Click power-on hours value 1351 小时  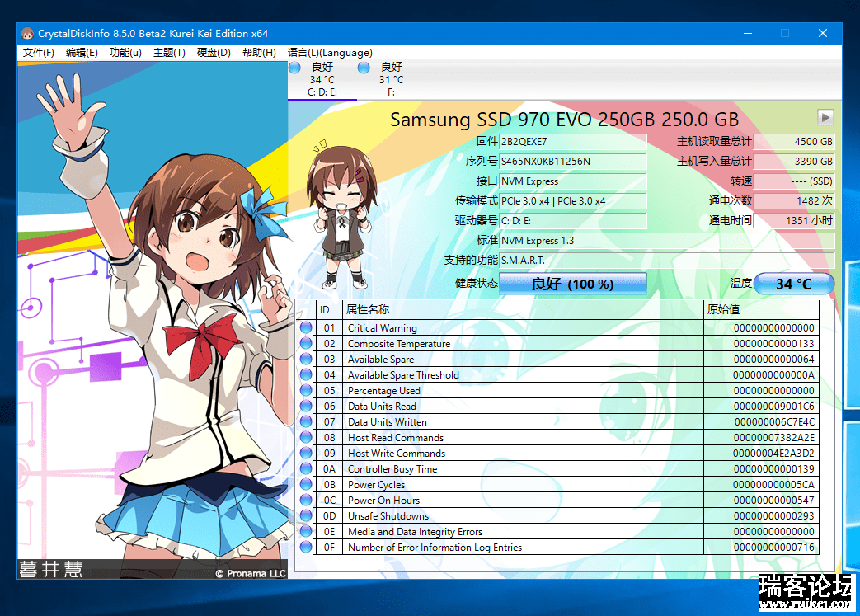coord(794,220)
